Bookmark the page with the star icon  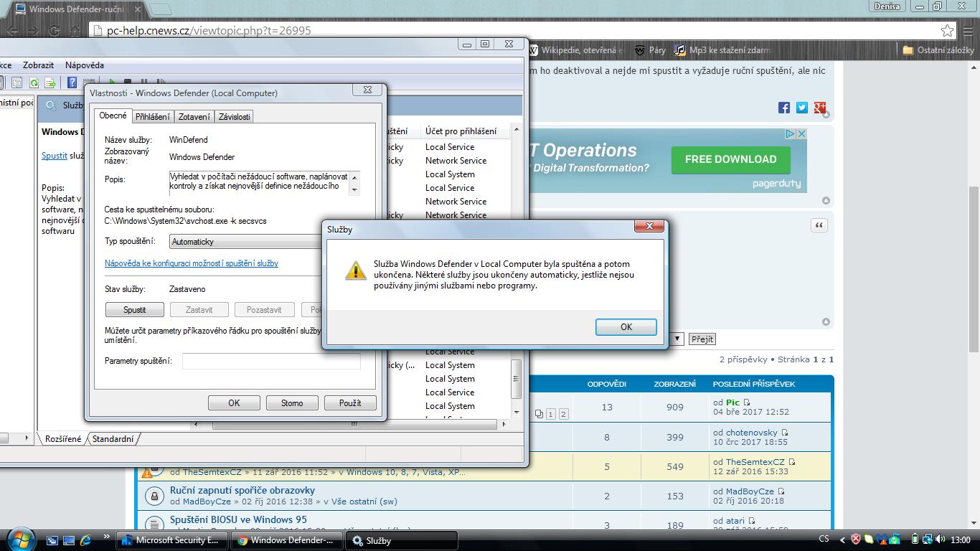tap(948, 31)
